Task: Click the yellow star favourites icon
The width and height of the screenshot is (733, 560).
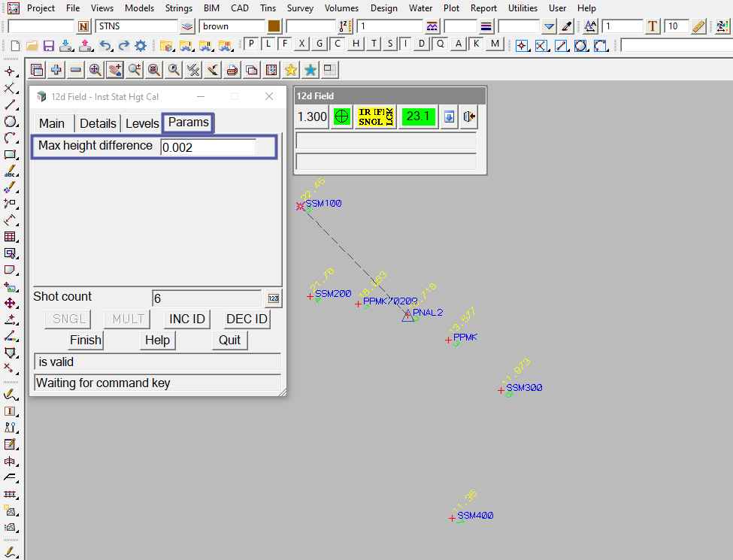Action: click(x=290, y=70)
